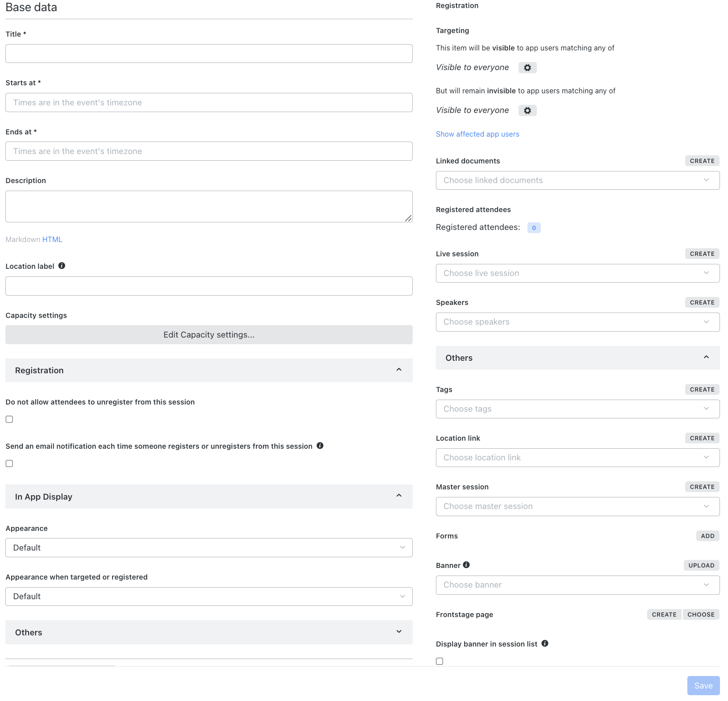Click the Show affected app users link

click(477, 134)
